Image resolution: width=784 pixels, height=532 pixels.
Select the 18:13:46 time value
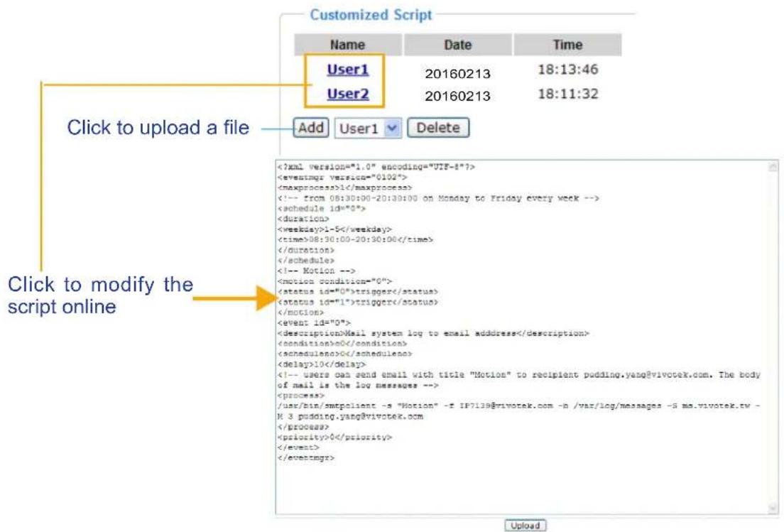pyautogui.click(x=567, y=70)
